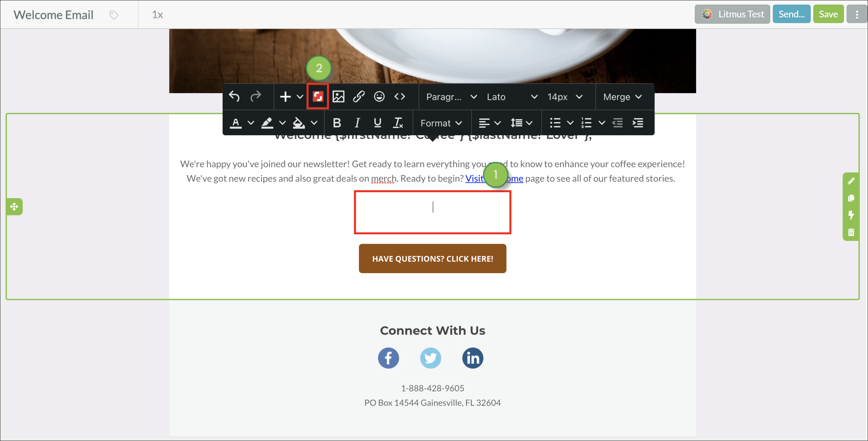
Task: Open the Merge fields menu
Action: click(622, 97)
